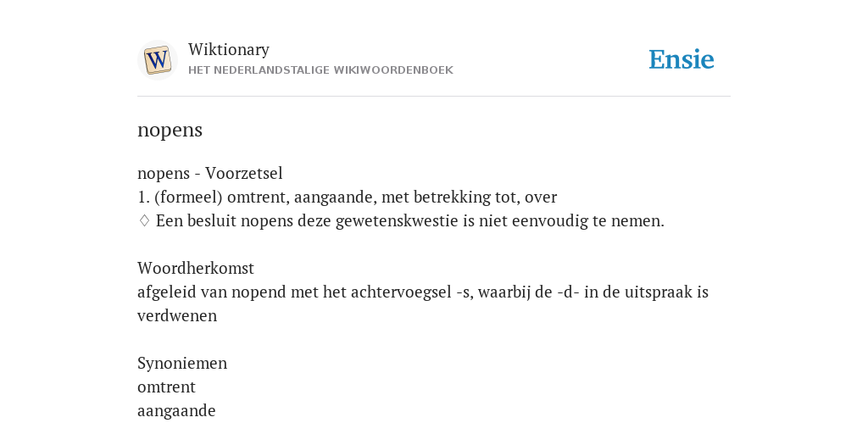Click the Woordherkomst section label
The image size is (868, 434).
point(196,269)
